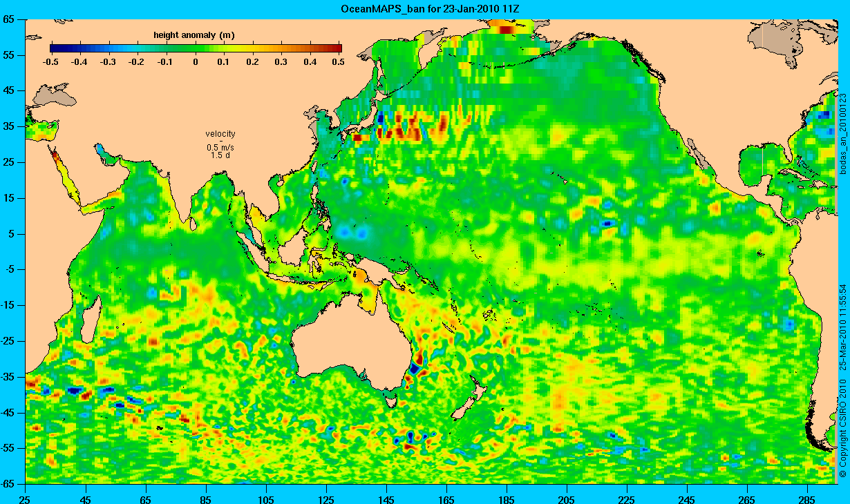The height and width of the screenshot is (504, 850).
Task: Click the vertical "25-Mar-2010 11:55:54" timestamp
Action: pyautogui.click(x=843, y=326)
